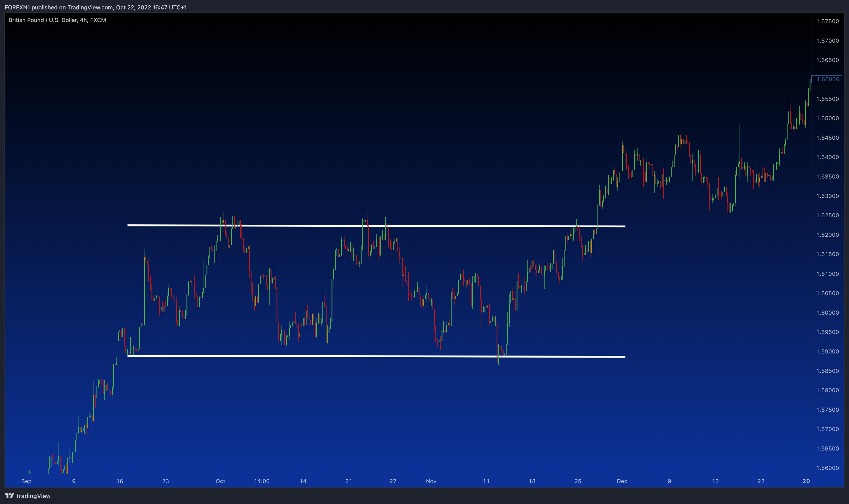Click the 'Dec' time axis label
Viewport: 849px width, 504px height.
[622, 481]
